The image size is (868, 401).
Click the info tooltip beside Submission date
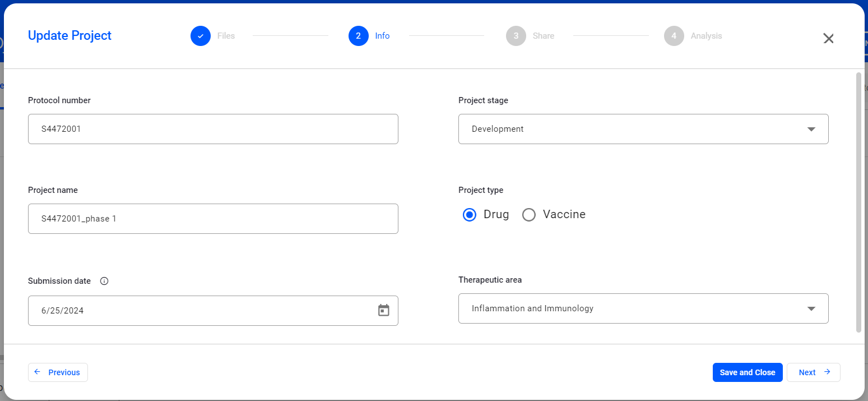(104, 281)
